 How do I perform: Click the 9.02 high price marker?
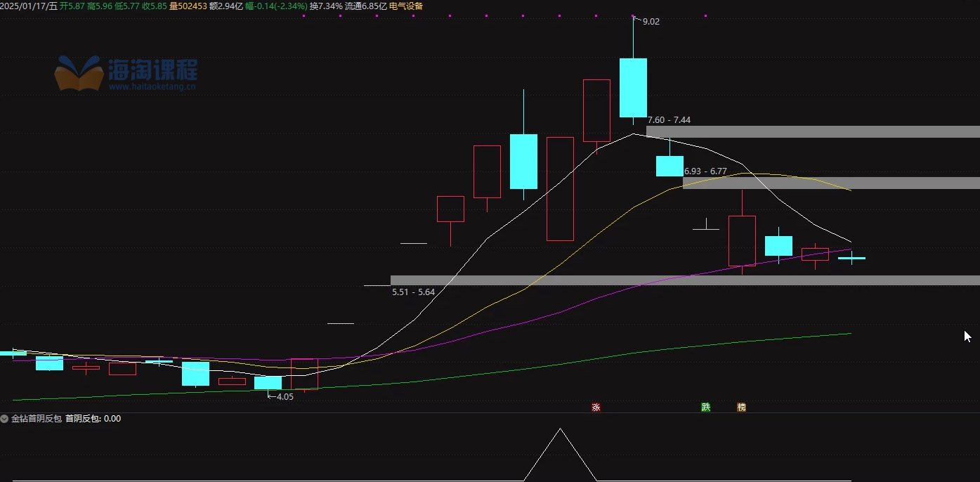(651, 22)
